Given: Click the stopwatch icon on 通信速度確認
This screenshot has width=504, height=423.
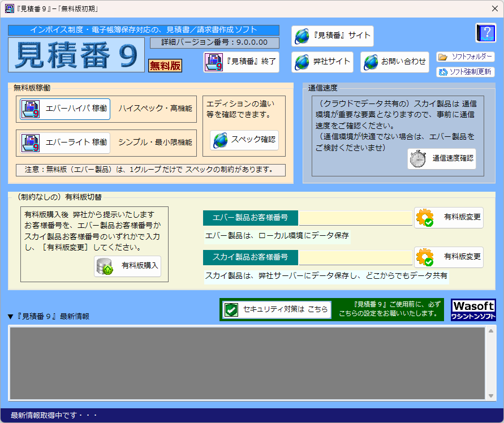Looking at the screenshot, I should tap(418, 159).
